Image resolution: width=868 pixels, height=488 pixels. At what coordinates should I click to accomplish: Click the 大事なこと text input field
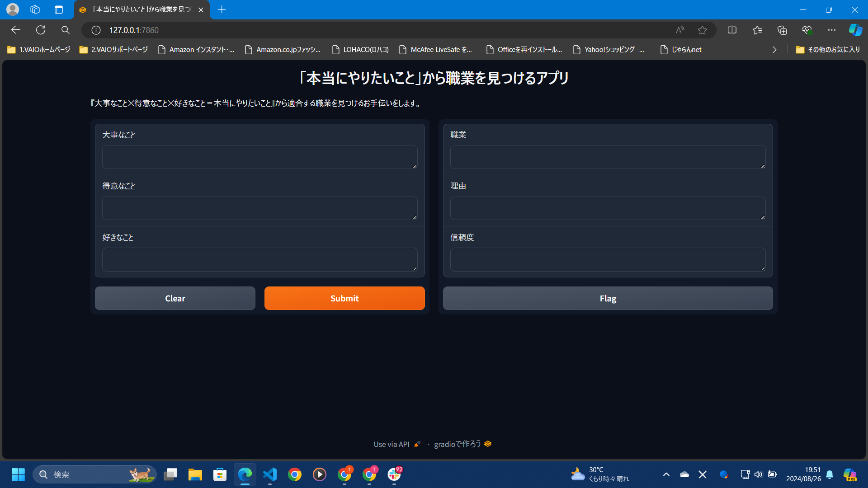[x=259, y=157]
